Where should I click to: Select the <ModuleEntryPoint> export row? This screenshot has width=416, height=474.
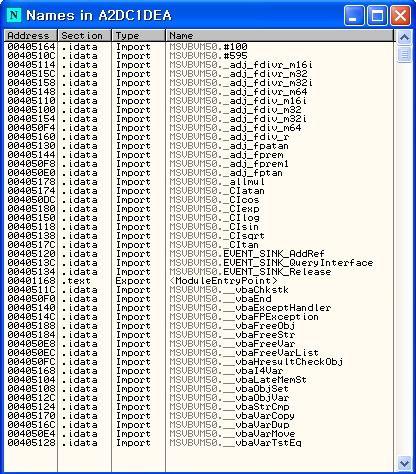tap(199, 281)
